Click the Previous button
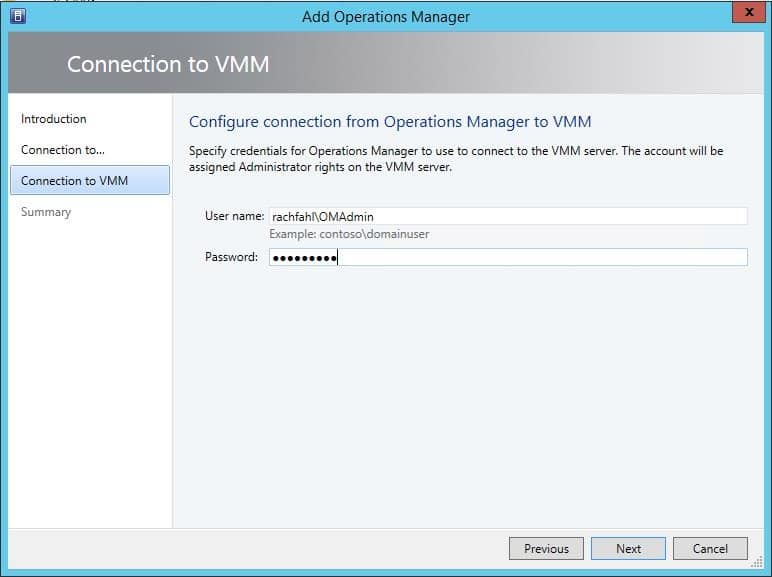 [x=546, y=548]
